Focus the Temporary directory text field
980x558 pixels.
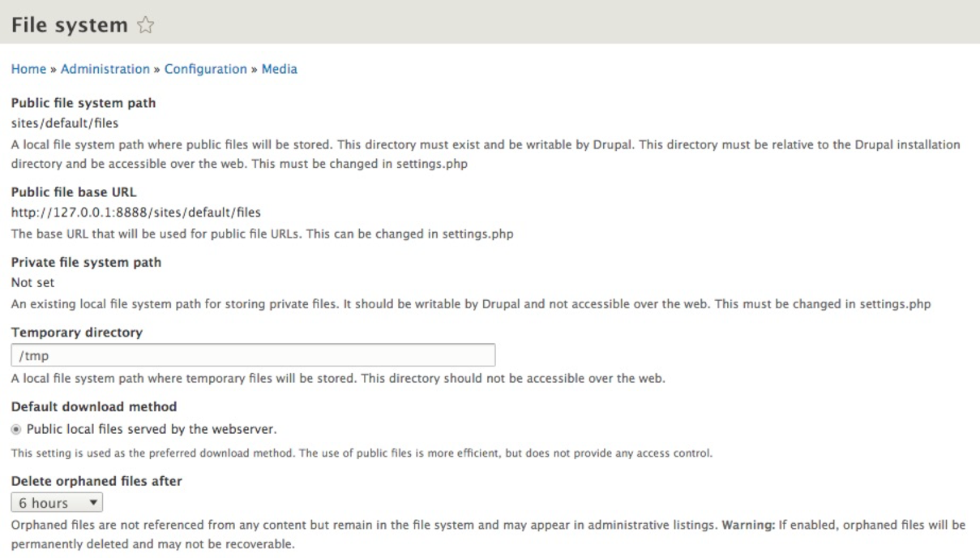point(253,355)
